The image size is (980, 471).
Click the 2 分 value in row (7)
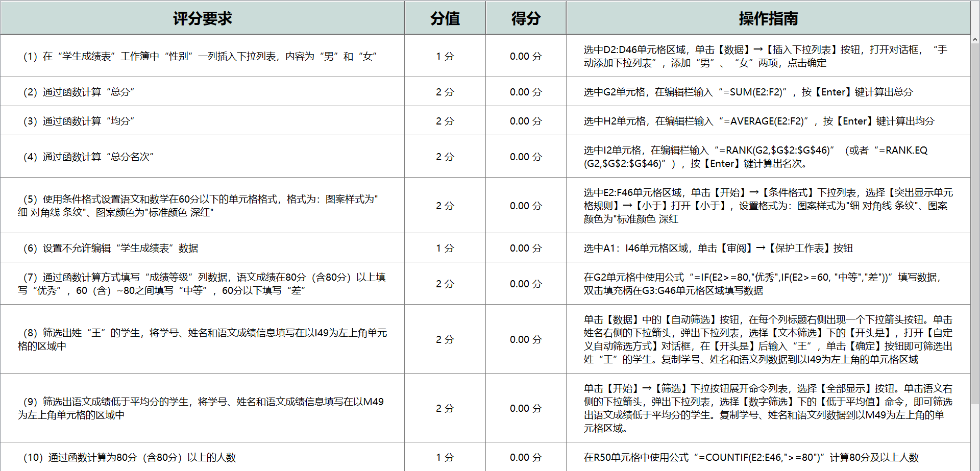pos(445,284)
